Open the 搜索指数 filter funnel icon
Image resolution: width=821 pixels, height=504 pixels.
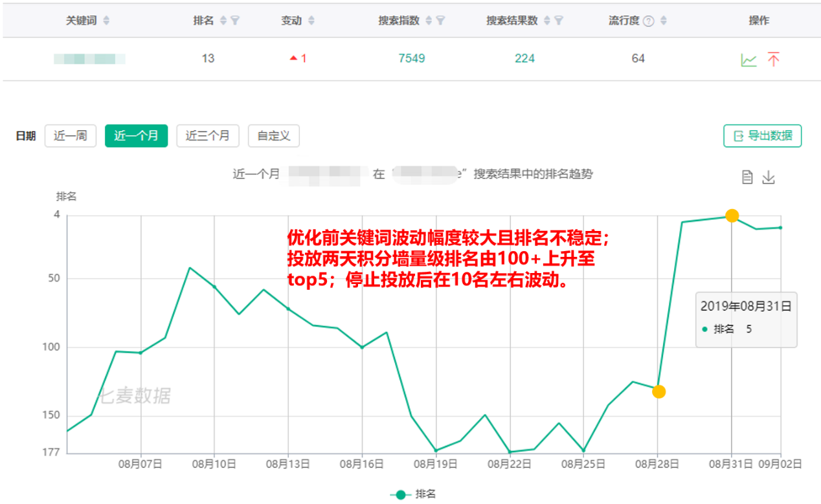[440, 21]
